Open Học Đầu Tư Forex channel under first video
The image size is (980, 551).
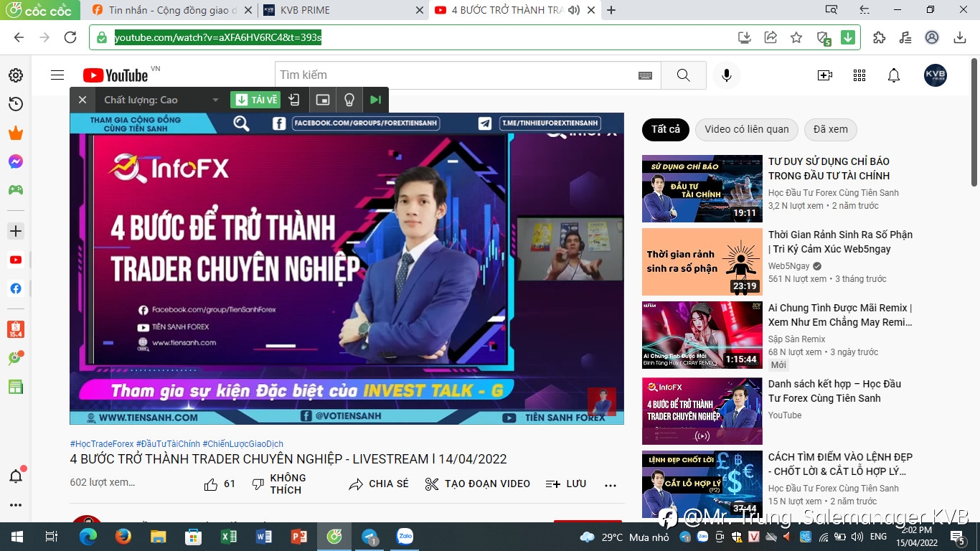click(833, 193)
